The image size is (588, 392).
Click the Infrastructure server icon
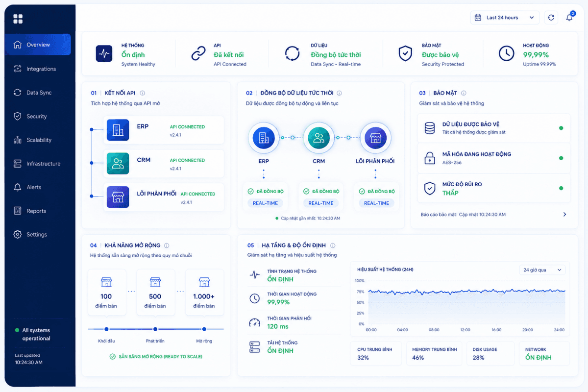click(x=18, y=164)
